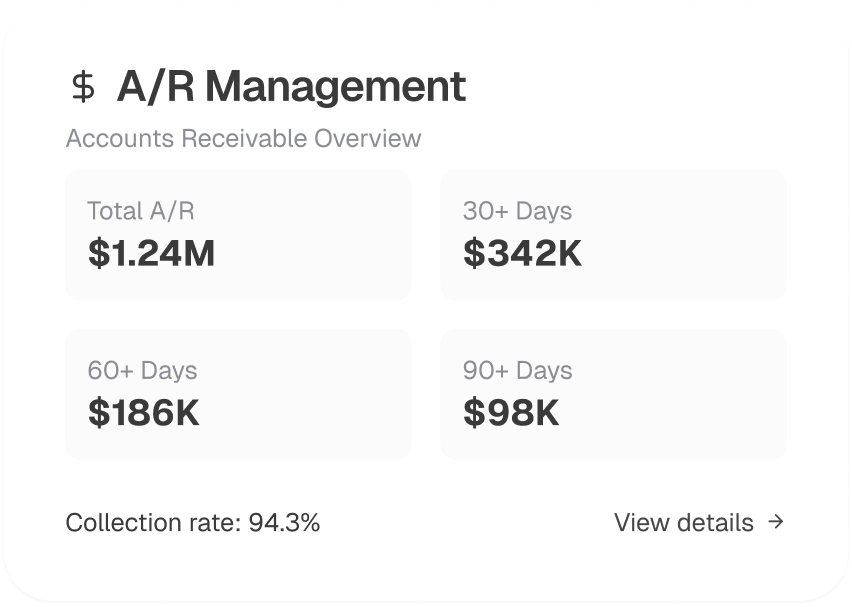Click the $98K amount value

pyautogui.click(x=511, y=413)
